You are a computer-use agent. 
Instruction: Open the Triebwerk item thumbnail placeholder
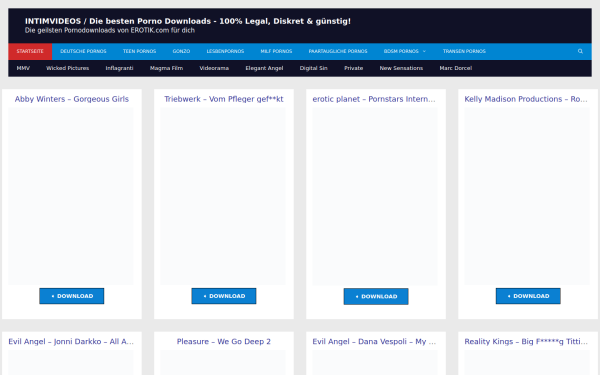[223, 196]
